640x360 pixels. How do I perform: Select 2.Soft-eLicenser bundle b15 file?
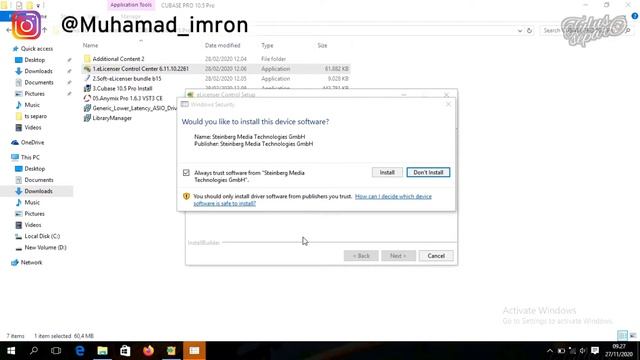(127, 78)
